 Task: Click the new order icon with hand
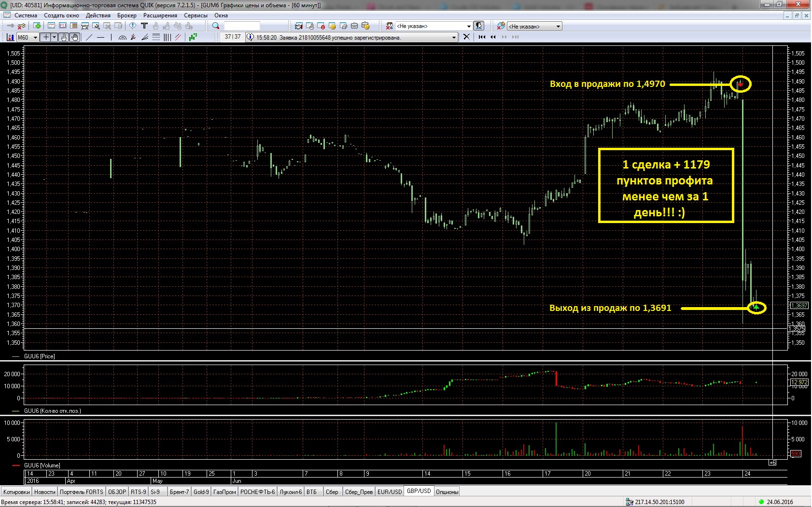pyautogui.click(x=310, y=26)
